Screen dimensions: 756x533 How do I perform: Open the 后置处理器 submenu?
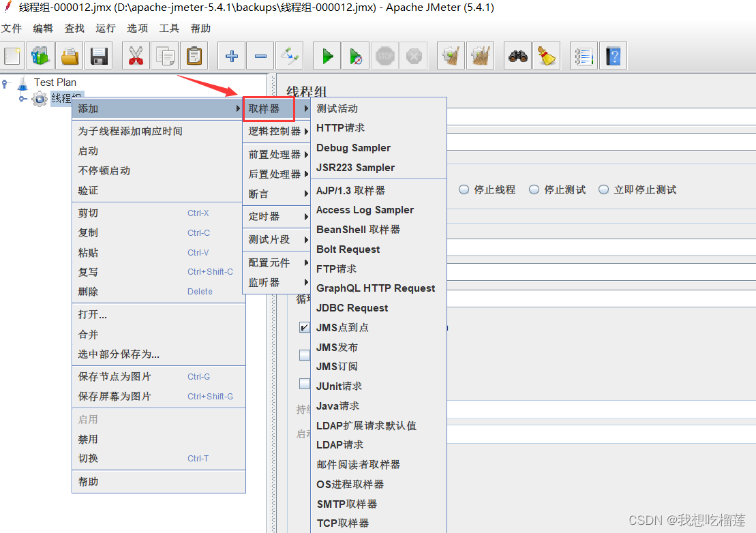pyautogui.click(x=276, y=174)
